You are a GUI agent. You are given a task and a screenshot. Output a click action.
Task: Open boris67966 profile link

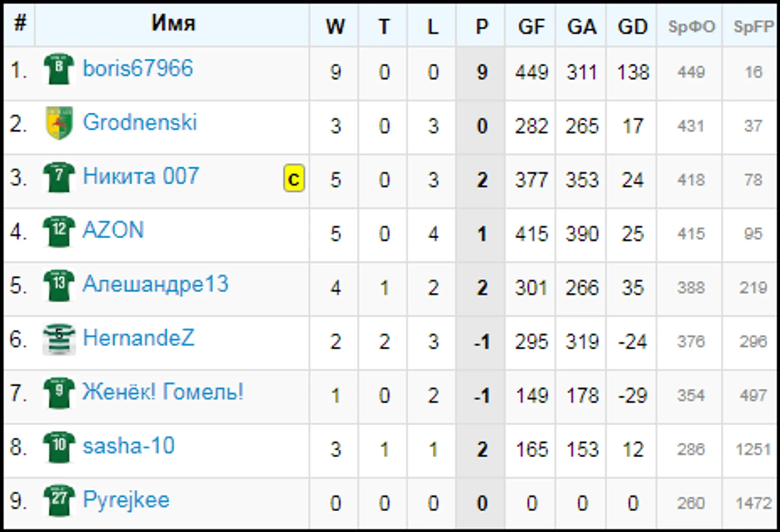pos(138,68)
